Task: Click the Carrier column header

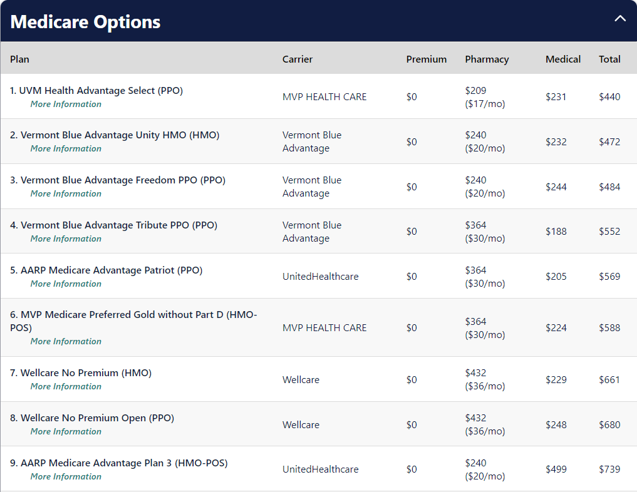Action: (297, 59)
